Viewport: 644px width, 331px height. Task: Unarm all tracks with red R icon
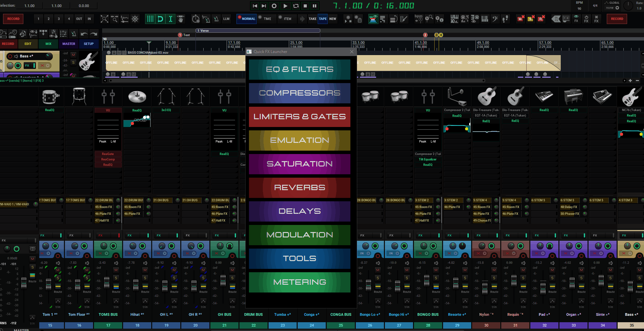click(x=541, y=19)
